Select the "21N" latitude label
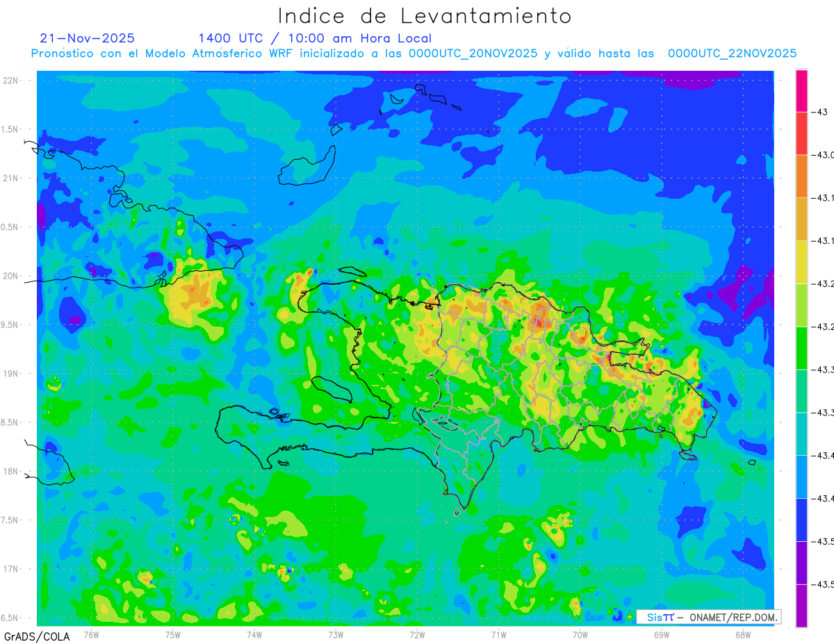The height and width of the screenshot is (644, 834). [12, 178]
